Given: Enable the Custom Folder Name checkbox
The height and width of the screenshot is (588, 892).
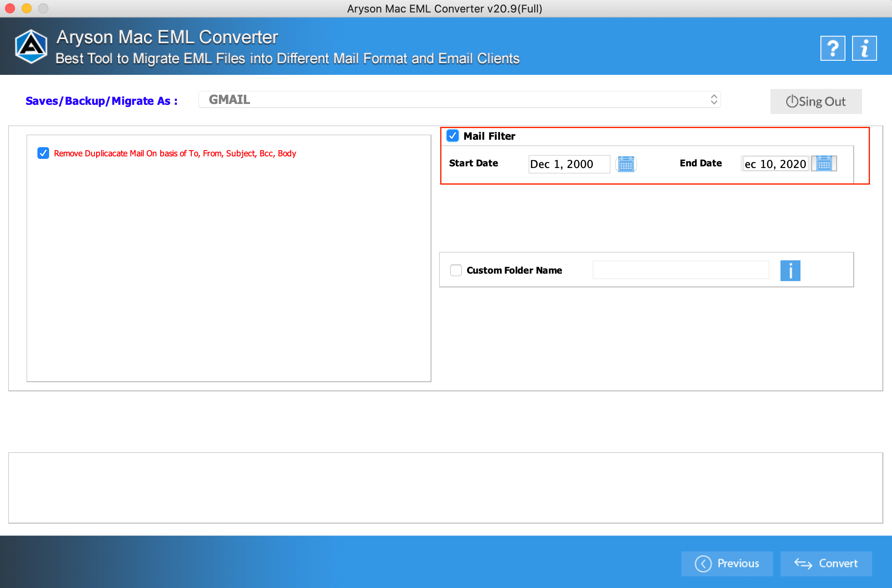Looking at the screenshot, I should point(456,270).
